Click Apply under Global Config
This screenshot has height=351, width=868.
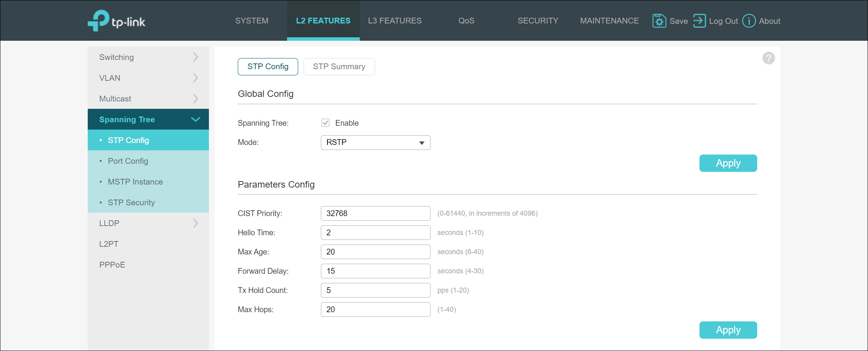click(x=728, y=163)
